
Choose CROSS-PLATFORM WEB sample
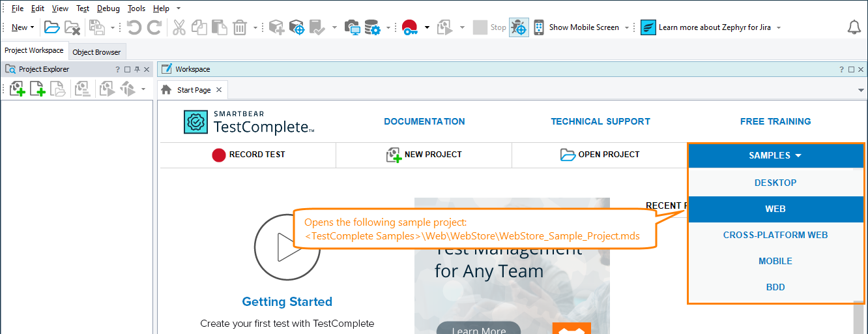[775, 235]
